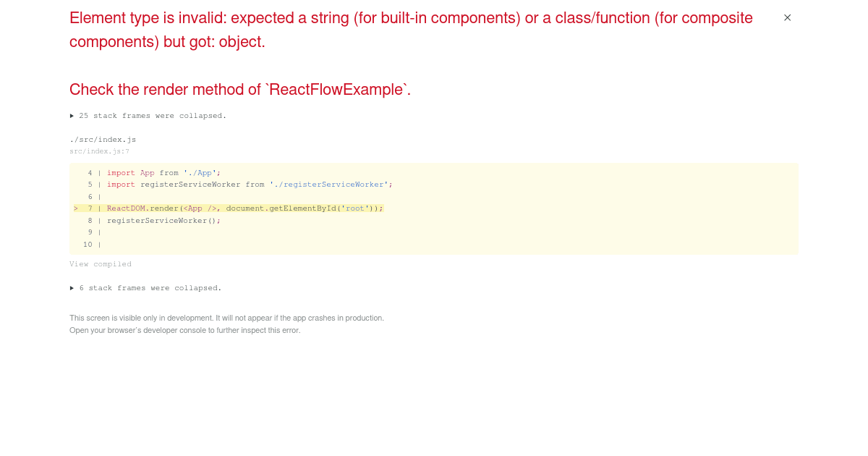
Task: Click the <App /> JSX tag in code
Action: tap(200, 208)
